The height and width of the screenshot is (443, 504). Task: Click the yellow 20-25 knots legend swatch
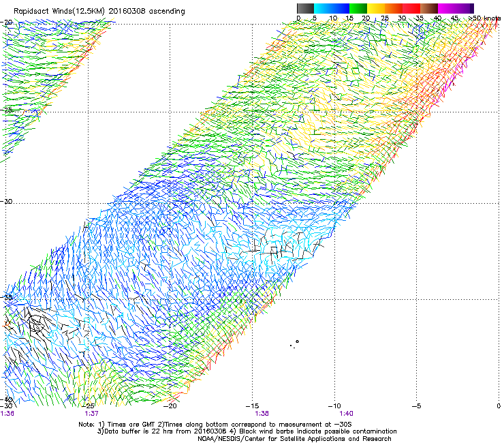tap(376, 8)
